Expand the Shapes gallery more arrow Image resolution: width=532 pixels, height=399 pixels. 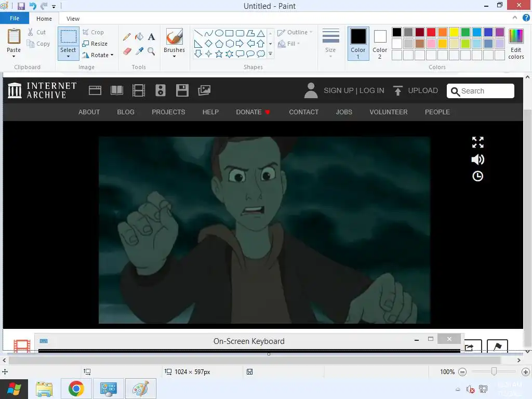(x=270, y=54)
